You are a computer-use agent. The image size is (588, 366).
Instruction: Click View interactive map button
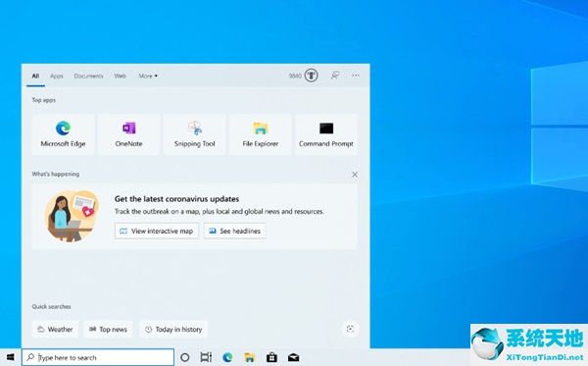(157, 231)
